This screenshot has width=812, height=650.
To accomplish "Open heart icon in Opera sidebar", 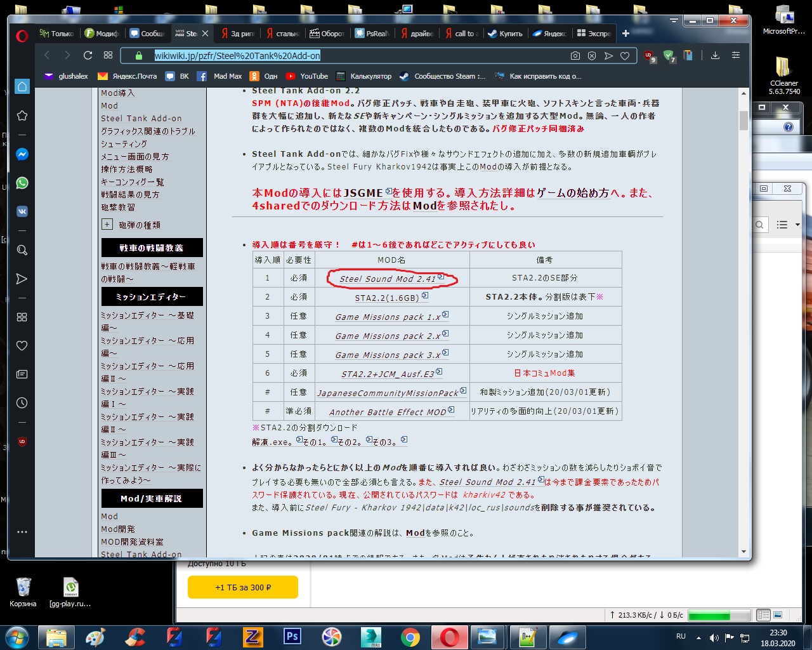I will pos(22,346).
